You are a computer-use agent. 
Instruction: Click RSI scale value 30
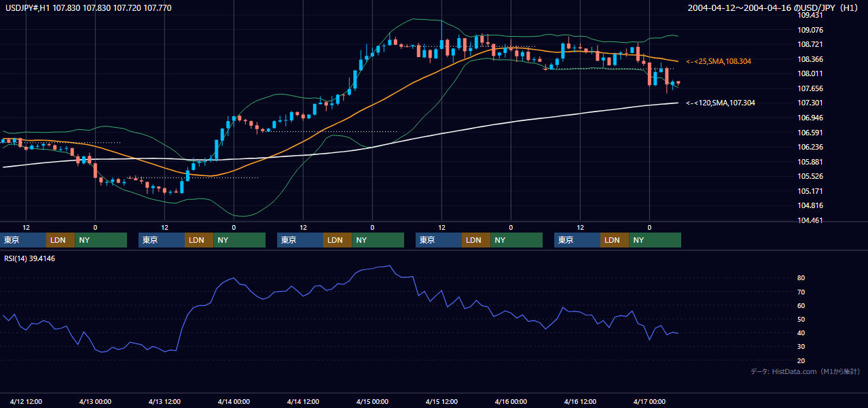click(x=801, y=346)
